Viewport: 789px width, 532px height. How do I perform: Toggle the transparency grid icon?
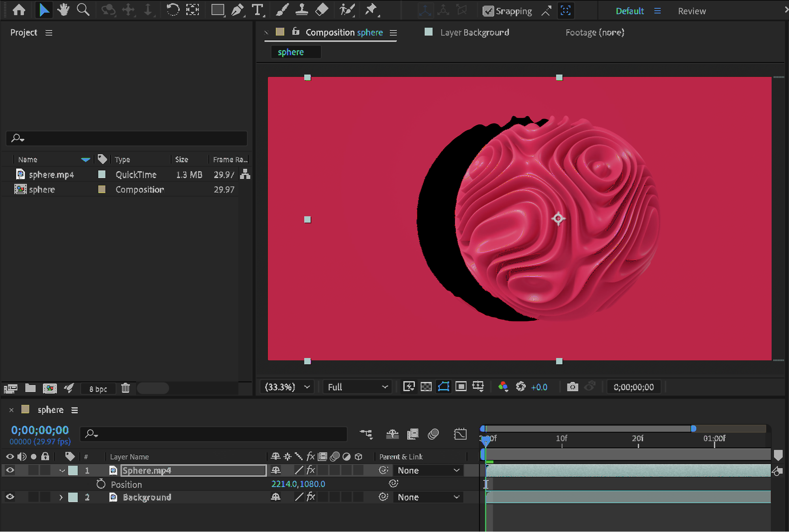point(426,387)
